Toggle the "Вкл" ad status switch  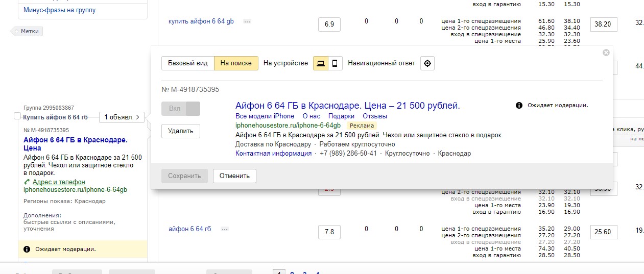181,109
